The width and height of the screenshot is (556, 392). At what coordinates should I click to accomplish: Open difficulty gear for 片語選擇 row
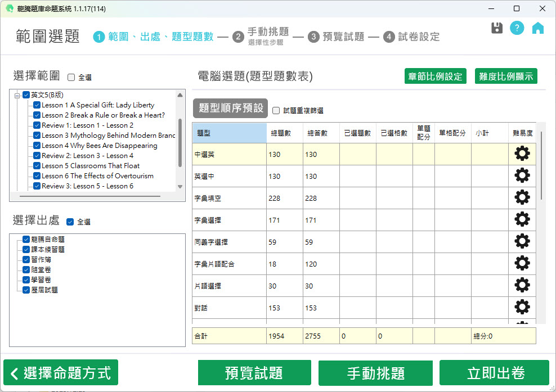(x=522, y=286)
